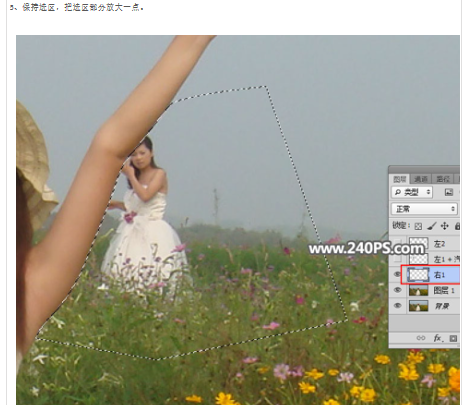Select the 左2 layer thumbnail

point(418,243)
